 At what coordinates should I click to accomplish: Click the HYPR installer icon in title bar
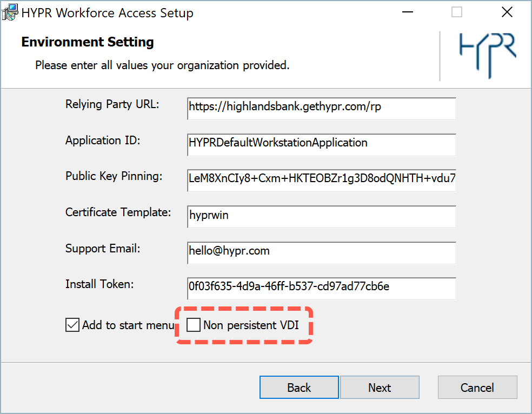(x=10, y=12)
